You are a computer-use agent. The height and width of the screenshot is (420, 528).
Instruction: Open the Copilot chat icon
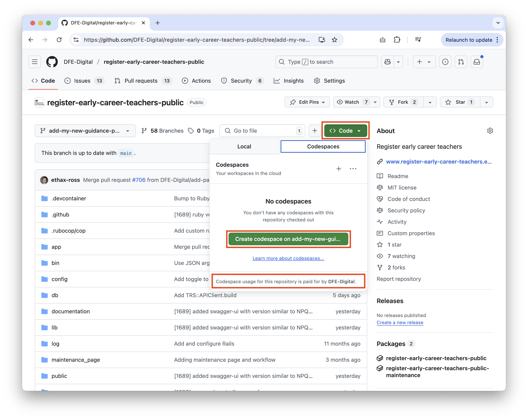click(387, 62)
